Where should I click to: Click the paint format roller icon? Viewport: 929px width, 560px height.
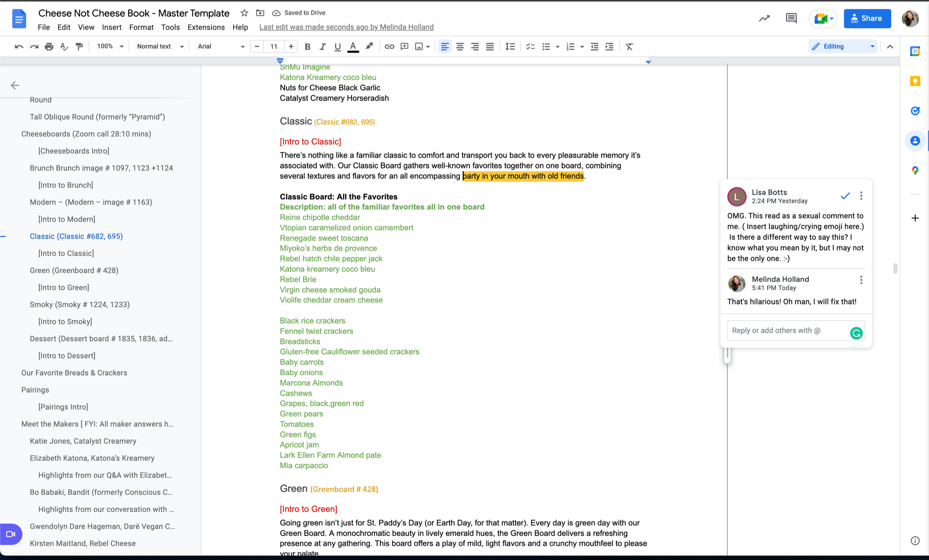79,47
